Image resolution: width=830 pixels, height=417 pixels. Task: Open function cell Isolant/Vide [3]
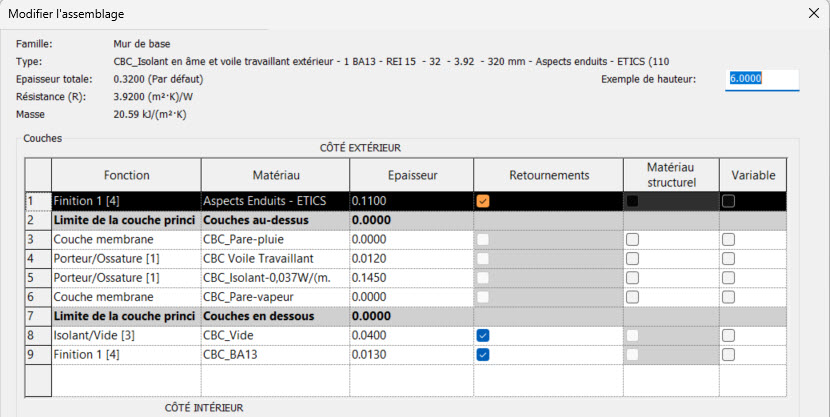pos(125,335)
